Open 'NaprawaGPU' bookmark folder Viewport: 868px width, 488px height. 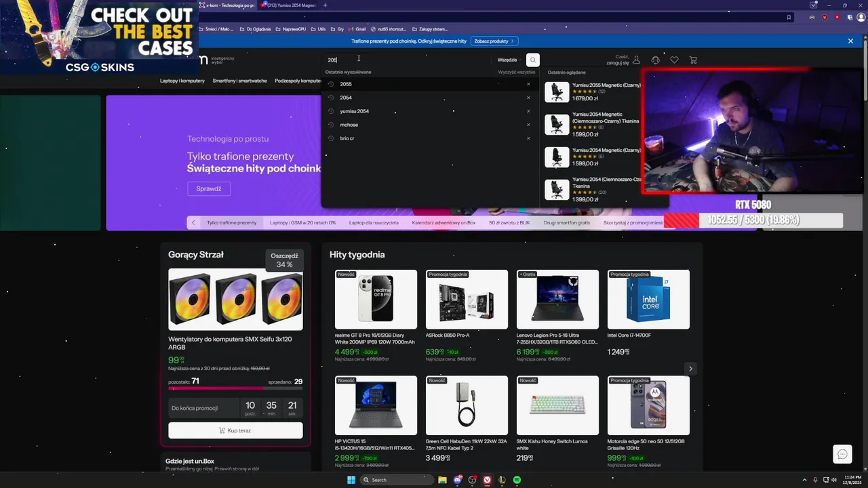click(291, 29)
